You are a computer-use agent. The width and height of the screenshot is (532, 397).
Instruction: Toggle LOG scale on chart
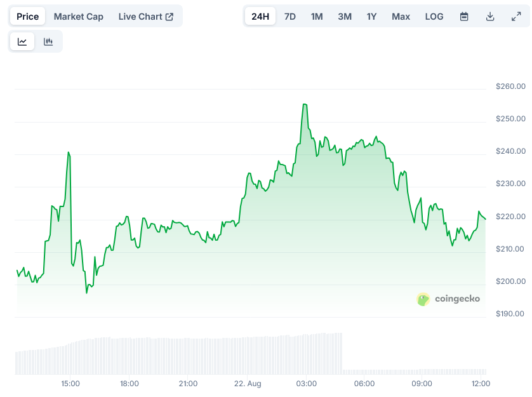click(434, 17)
